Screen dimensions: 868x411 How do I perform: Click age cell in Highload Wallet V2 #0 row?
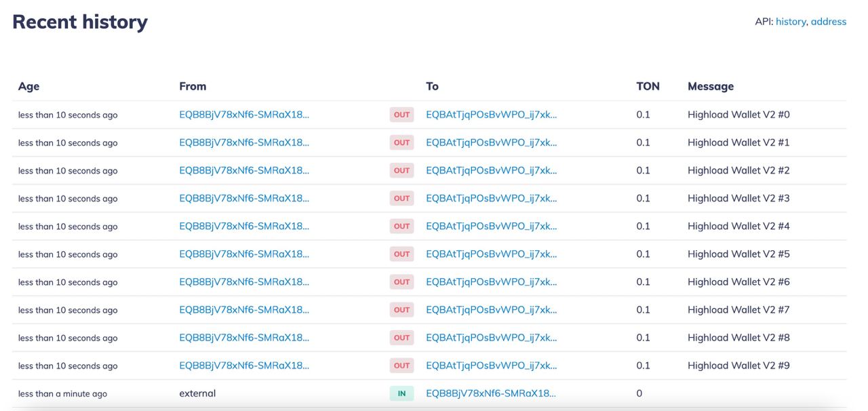coord(68,115)
